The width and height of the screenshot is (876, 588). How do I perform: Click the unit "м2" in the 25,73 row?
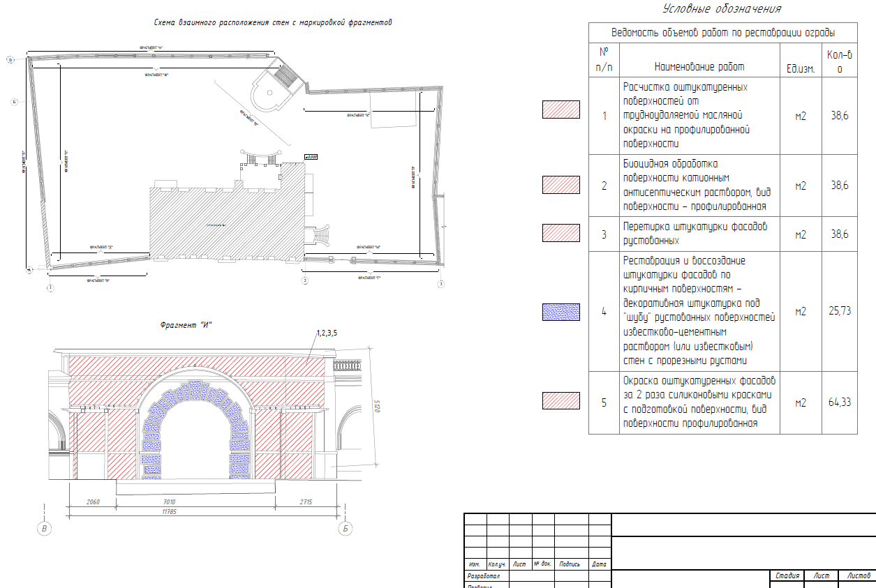(x=801, y=312)
